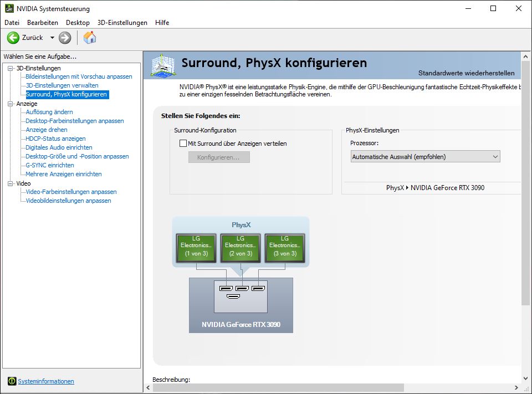Open Mehrere Anzeigen einrichten

click(x=63, y=174)
